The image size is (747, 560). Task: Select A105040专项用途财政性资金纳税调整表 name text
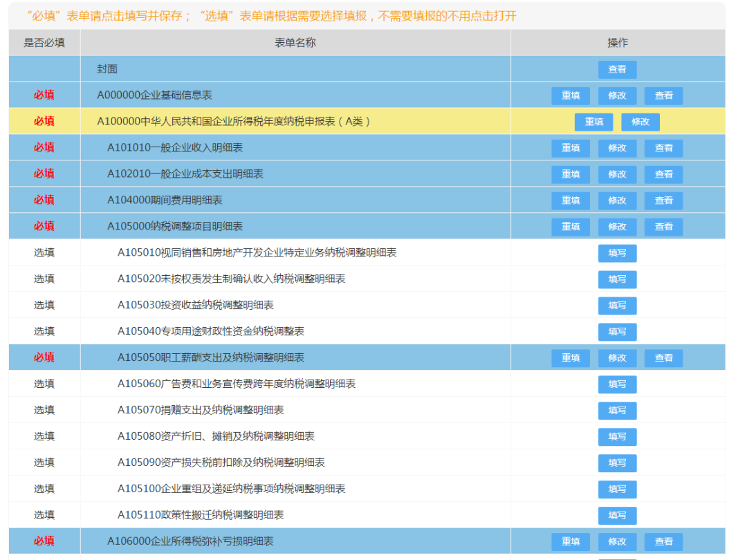[211, 331]
